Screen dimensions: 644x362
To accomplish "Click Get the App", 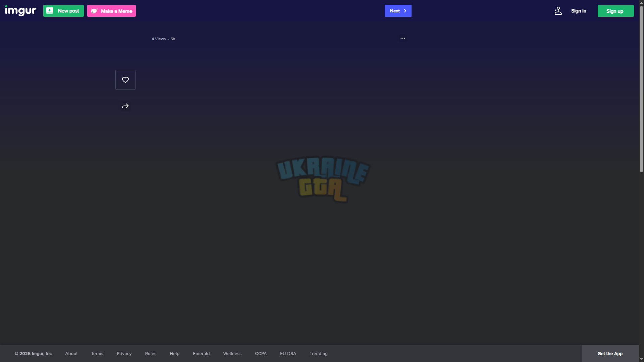I will tap(610, 354).
